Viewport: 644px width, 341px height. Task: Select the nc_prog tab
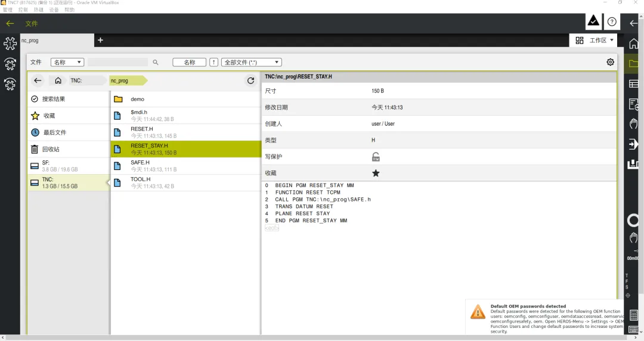coord(57,41)
